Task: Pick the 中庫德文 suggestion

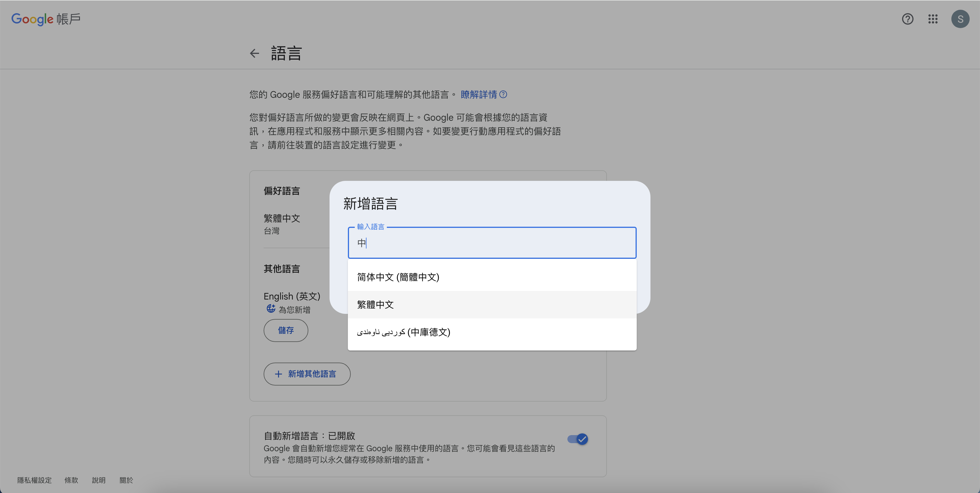Action: [403, 332]
